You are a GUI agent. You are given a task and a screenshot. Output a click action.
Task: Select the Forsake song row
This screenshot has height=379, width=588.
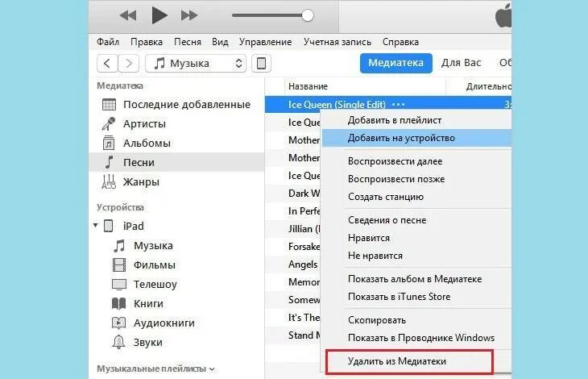tap(293, 246)
